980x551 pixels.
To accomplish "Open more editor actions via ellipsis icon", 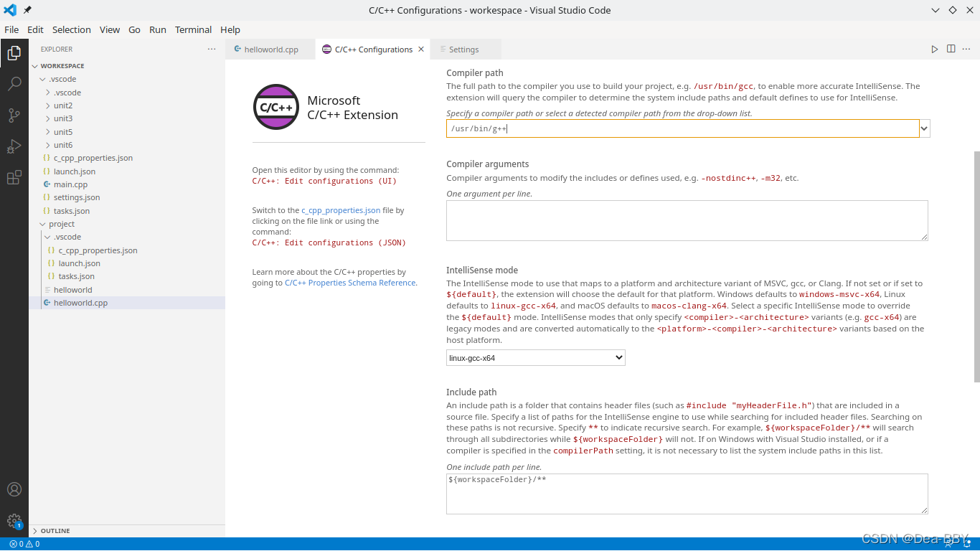I will click(x=966, y=49).
